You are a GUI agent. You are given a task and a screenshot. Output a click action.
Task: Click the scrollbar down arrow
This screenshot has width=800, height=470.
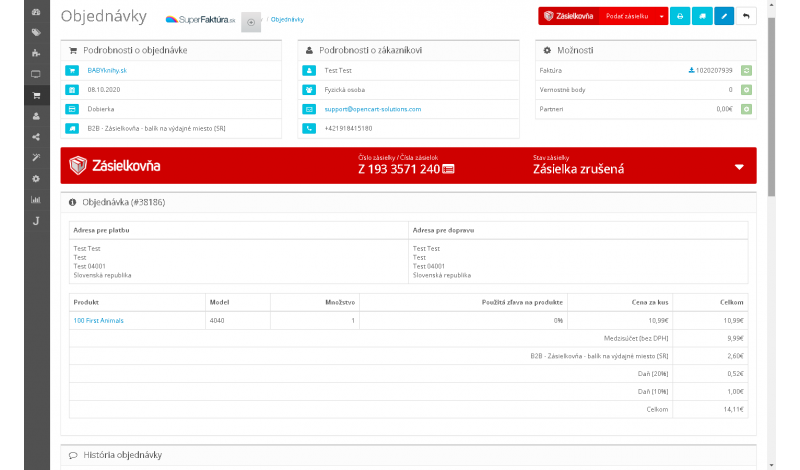click(x=771, y=465)
